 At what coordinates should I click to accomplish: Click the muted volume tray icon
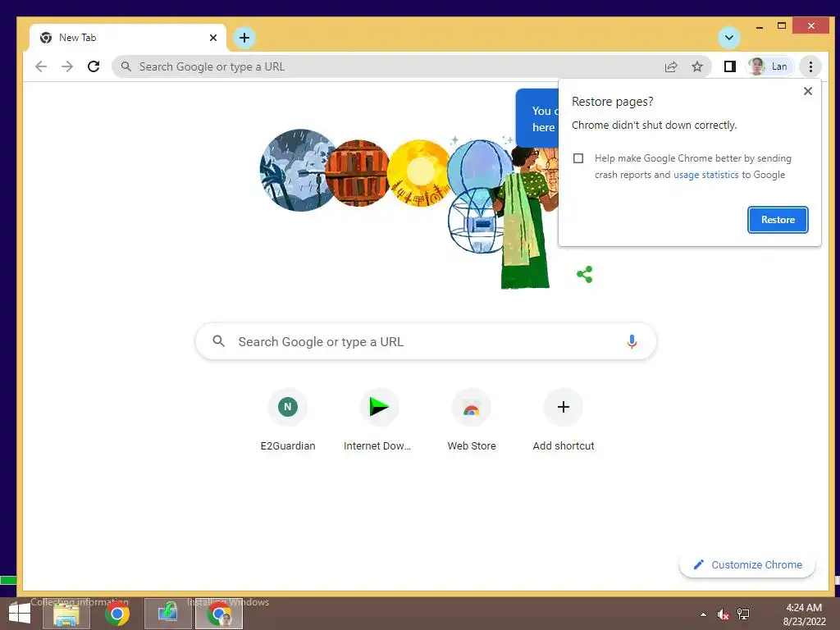point(723,614)
